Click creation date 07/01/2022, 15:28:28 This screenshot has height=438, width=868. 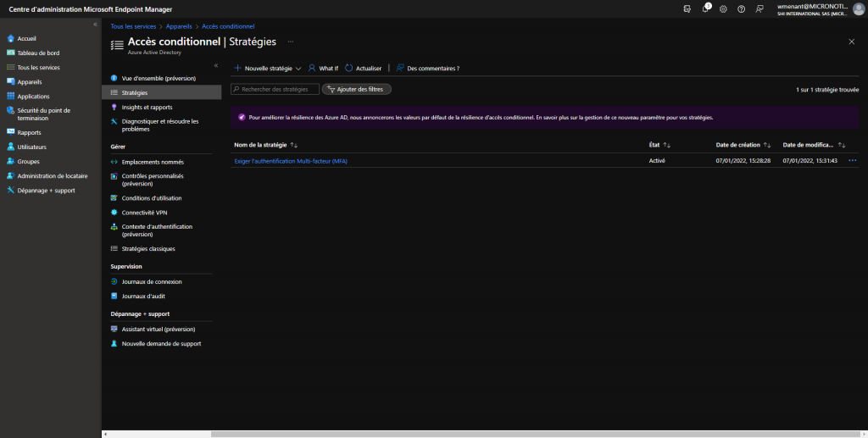point(743,161)
